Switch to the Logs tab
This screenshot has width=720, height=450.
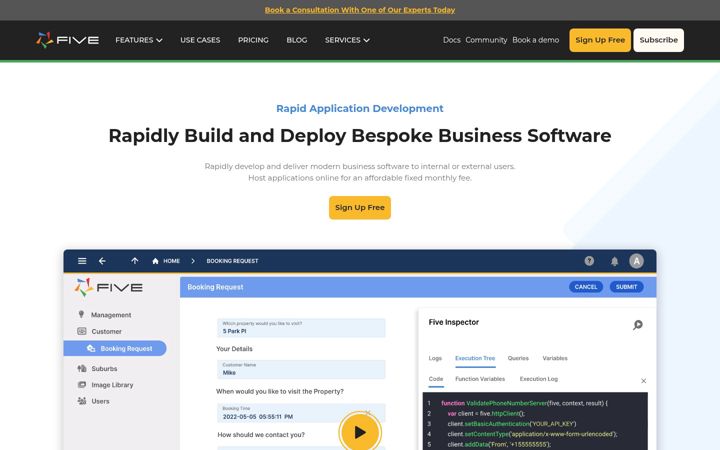point(435,358)
